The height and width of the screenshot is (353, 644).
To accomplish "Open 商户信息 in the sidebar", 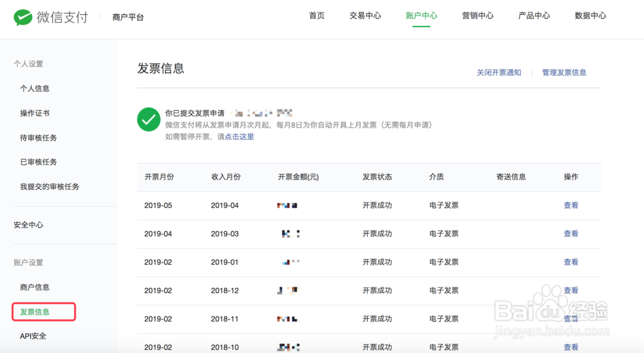I will (35, 287).
